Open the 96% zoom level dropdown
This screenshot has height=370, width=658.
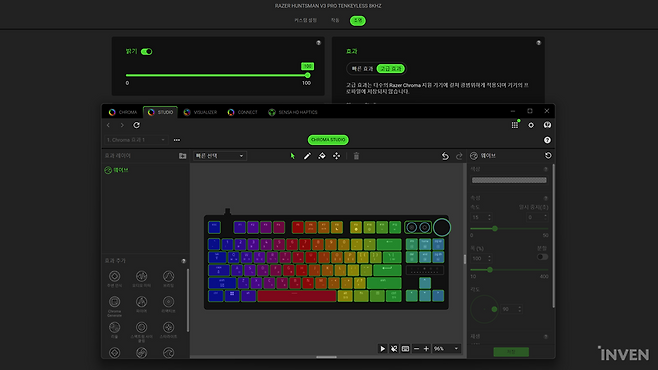pos(446,349)
